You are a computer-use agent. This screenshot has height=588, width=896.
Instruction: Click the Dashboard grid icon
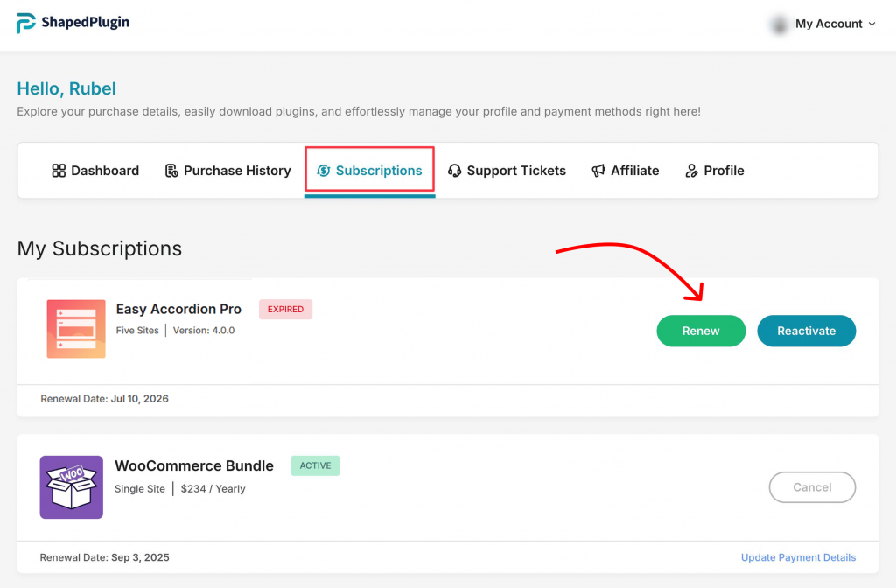click(59, 171)
